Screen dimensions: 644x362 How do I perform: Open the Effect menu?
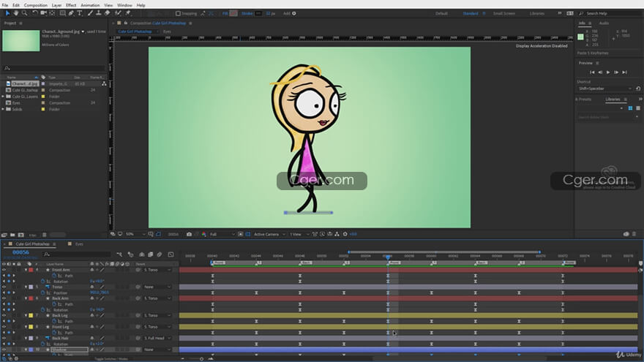tap(71, 5)
